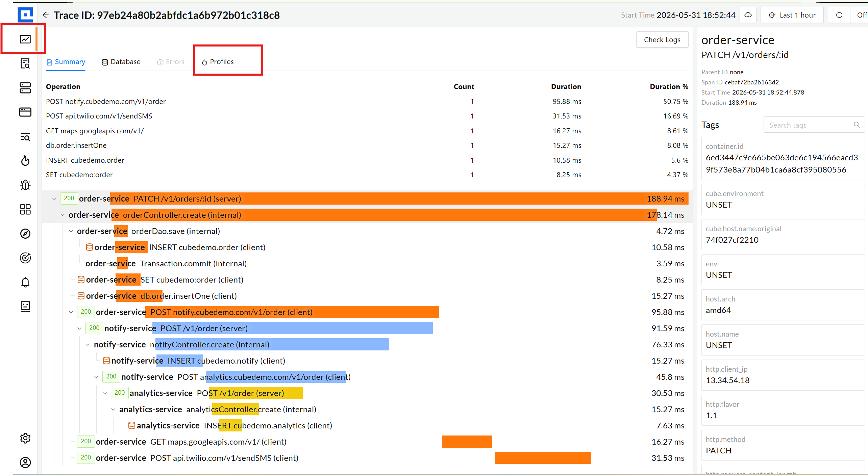This screenshot has width=868, height=475.
Task: Click the tag search magnifier icon
Action: 857,125
